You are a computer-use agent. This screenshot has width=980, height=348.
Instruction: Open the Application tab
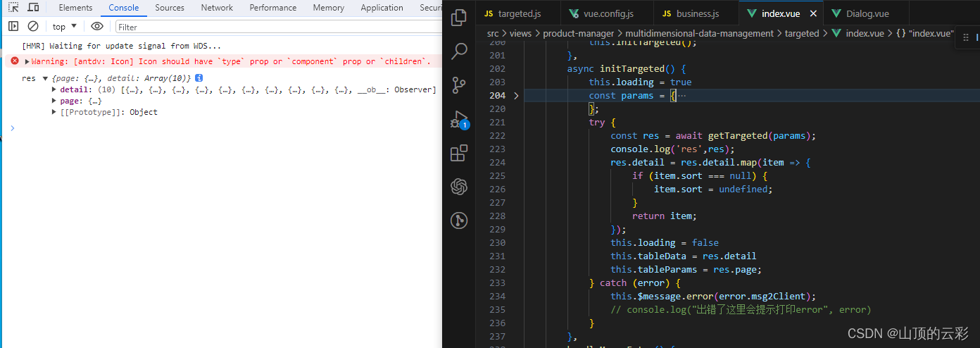point(382,8)
